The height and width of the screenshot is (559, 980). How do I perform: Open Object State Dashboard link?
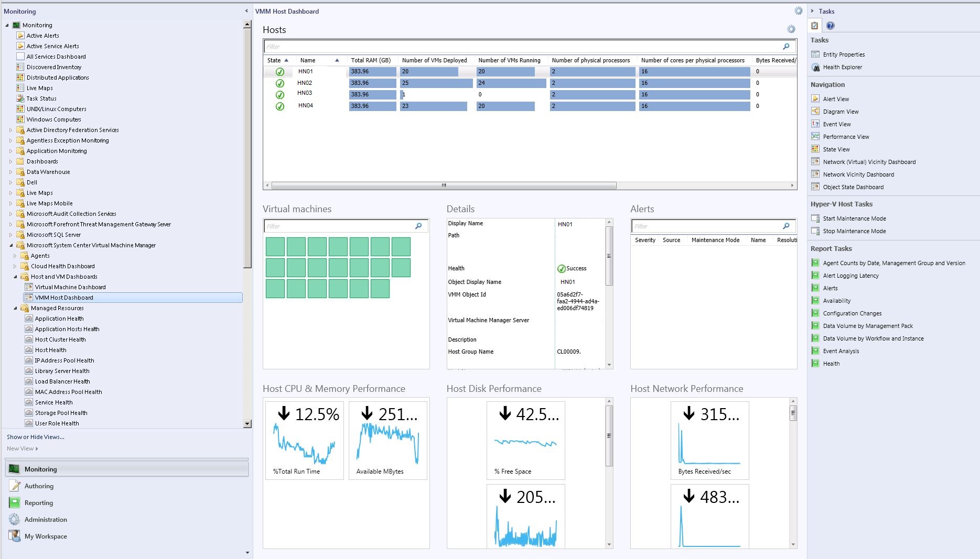(853, 187)
